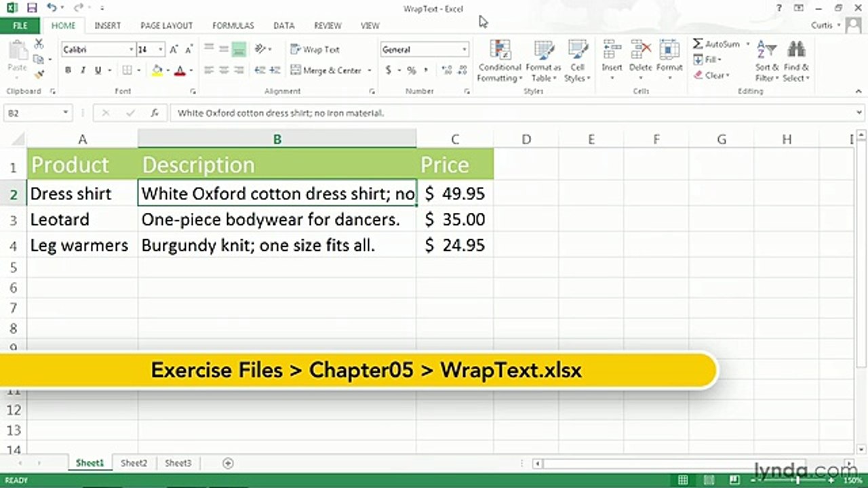Click the Insert Function fx icon

point(154,113)
